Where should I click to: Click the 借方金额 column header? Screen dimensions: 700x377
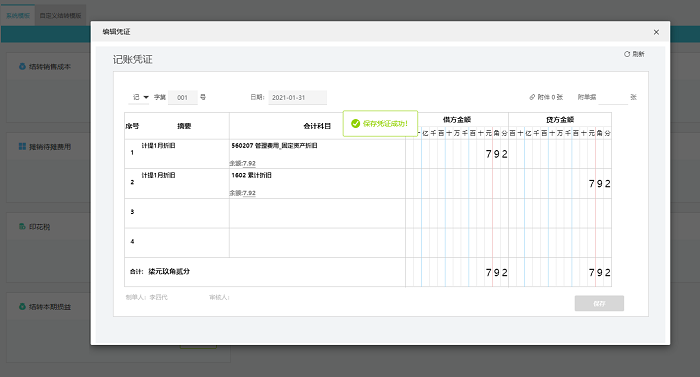pyautogui.click(x=457, y=120)
